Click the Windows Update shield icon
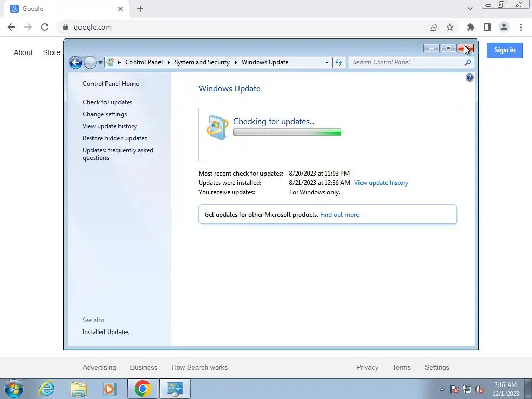Image resolution: width=532 pixels, height=399 pixels. [x=217, y=128]
